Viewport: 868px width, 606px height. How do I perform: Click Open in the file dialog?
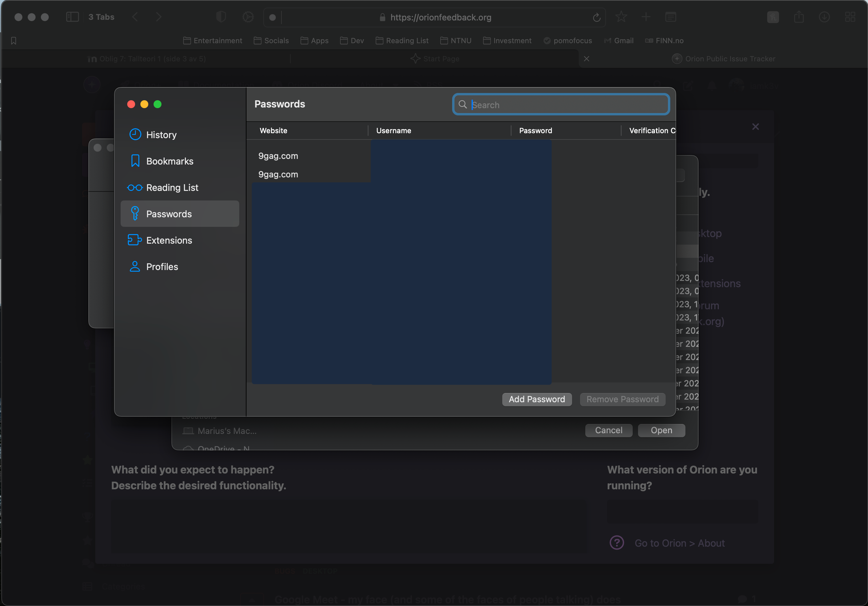661,430
